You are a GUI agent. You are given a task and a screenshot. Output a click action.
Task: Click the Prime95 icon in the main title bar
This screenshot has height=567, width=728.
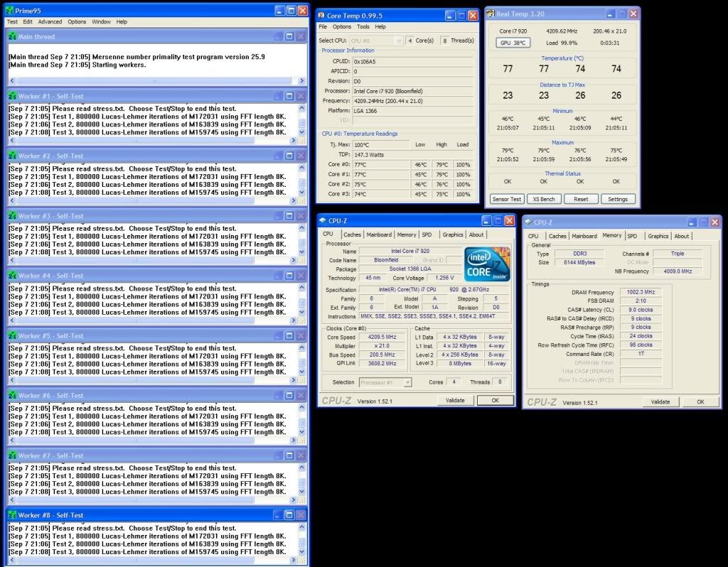pos(9,11)
